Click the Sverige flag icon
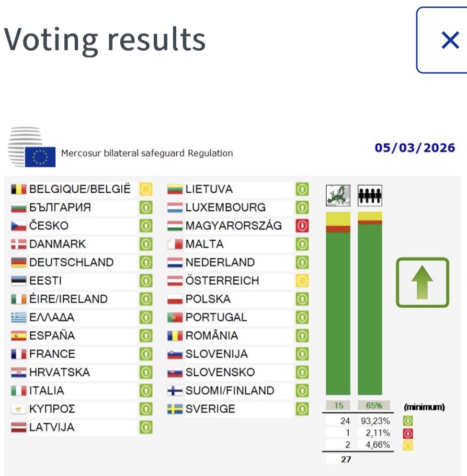467x476 pixels. click(175, 409)
